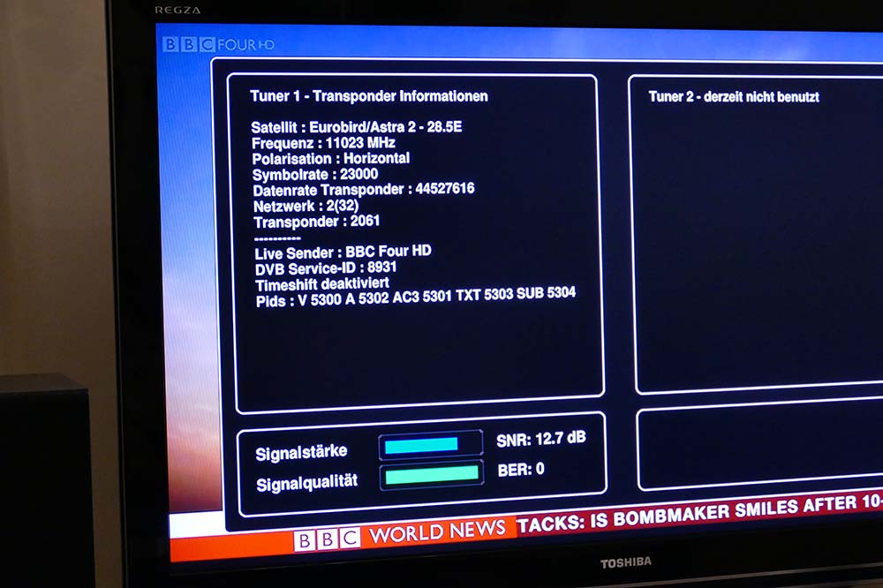883x588 pixels.
Task: Select the Polarisation Horizontal entry
Action: [x=330, y=159]
